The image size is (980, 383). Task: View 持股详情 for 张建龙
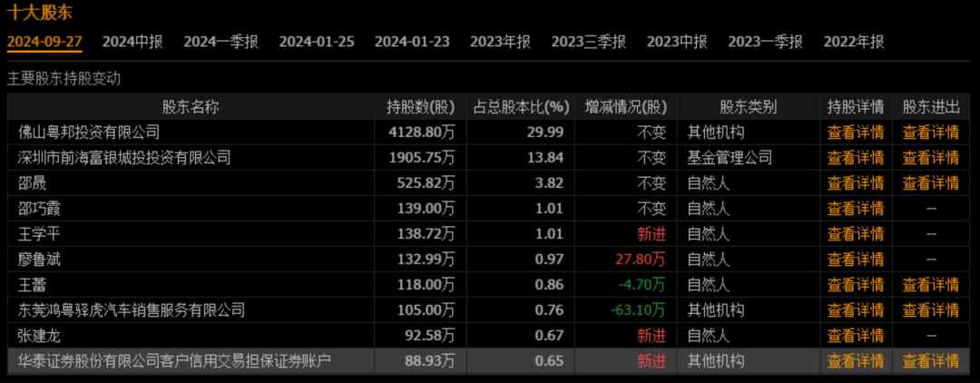[x=856, y=336]
